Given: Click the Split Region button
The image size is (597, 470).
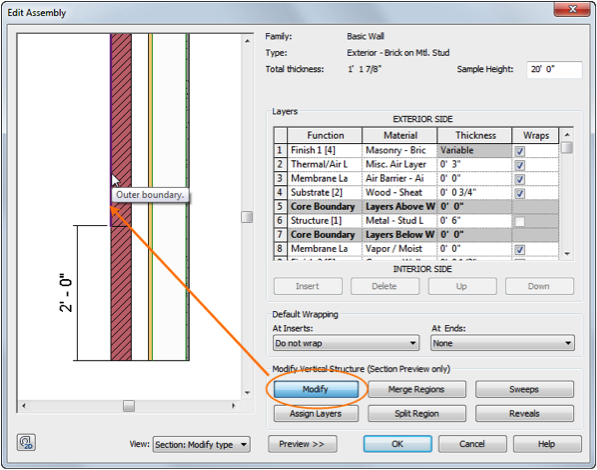Looking at the screenshot, I should click(417, 414).
